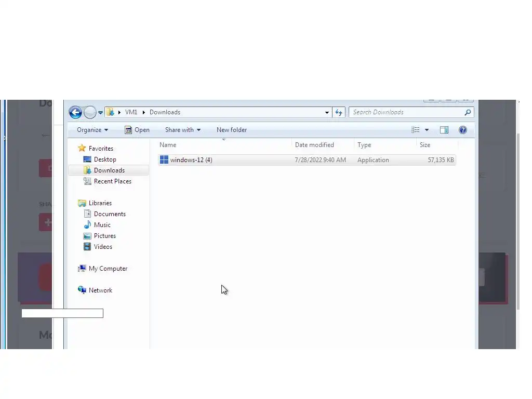Click the Music note icon
Viewport: 532px width, 399px height.
click(87, 224)
